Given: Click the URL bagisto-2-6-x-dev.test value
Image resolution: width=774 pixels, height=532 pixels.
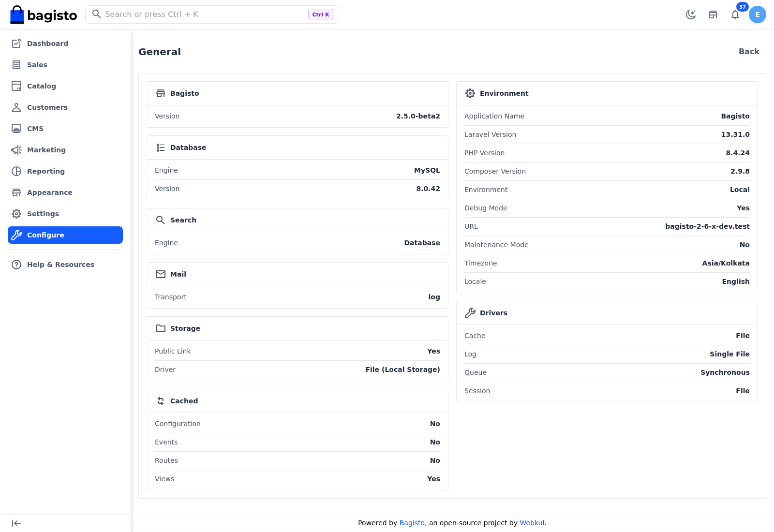Looking at the screenshot, I should (707, 226).
